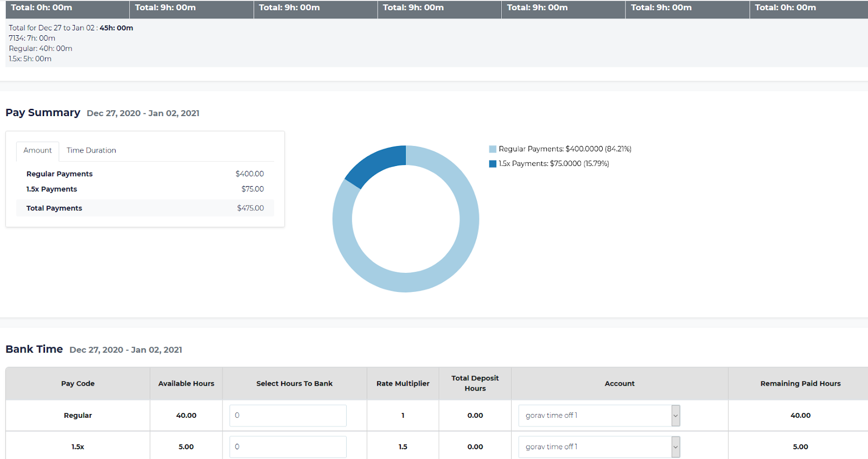
Task: Focus the Regular row hours to bank field
Action: pyautogui.click(x=288, y=416)
